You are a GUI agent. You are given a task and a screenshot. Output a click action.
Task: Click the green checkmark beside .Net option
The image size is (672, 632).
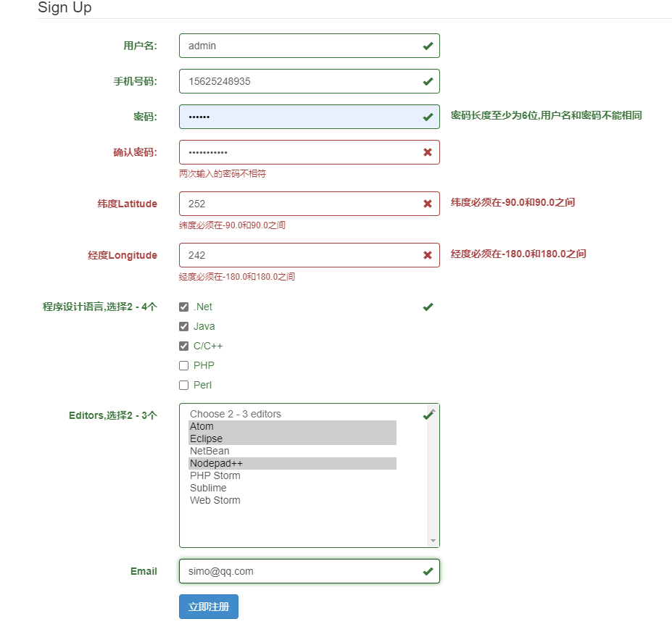pos(428,307)
